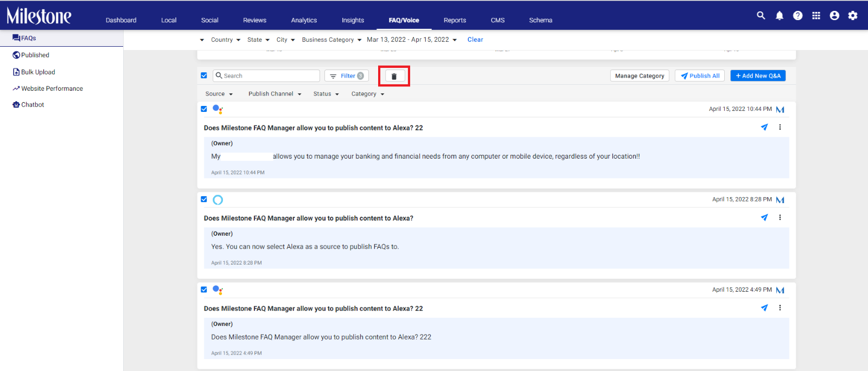Click the Clear filters link
The width and height of the screenshot is (868, 371).
point(475,40)
